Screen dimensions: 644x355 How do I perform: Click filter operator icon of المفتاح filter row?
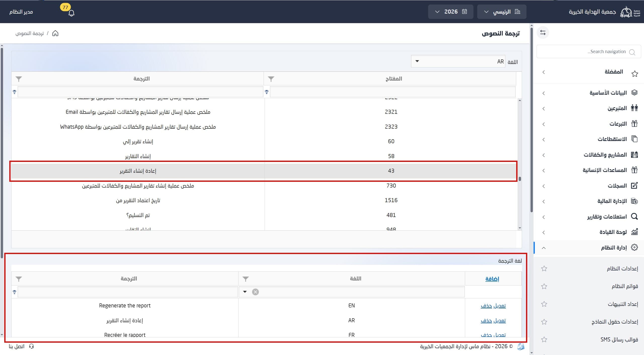click(267, 92)
